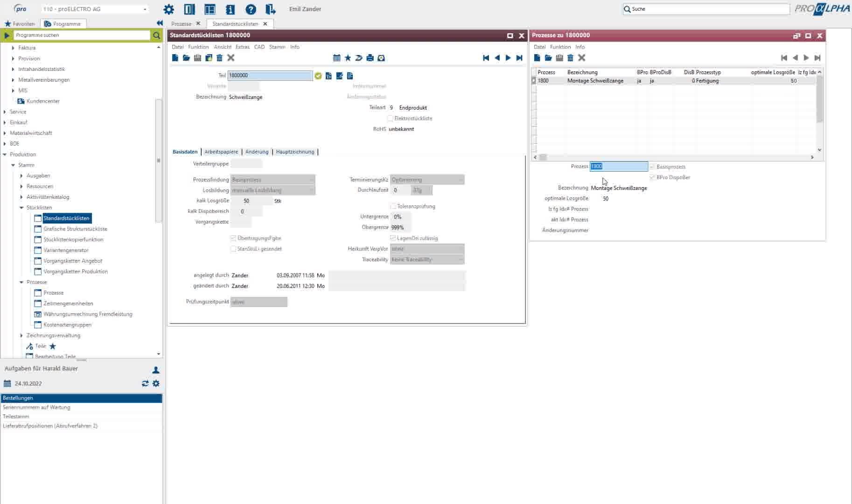Open Info menu in Prozesse window
Screen dimensions: 852x504
580,47
